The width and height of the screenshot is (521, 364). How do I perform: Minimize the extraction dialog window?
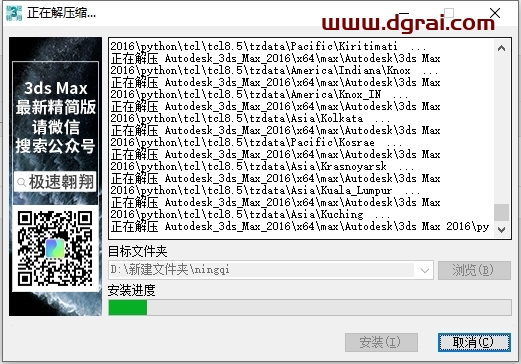(x=404, y=13)
